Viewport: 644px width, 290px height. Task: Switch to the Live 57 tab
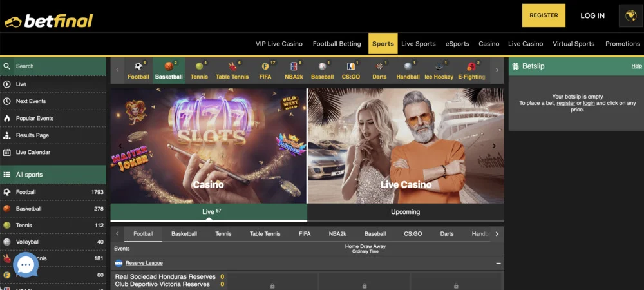coord(209,212)
